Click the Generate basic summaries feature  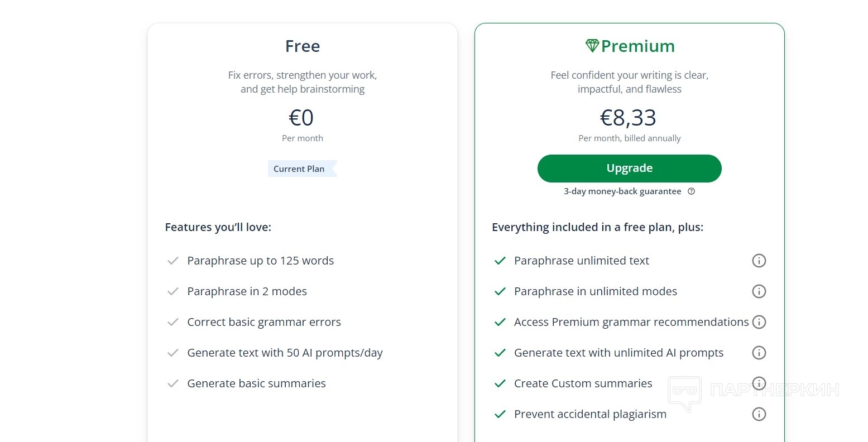[x=256, y=383]
